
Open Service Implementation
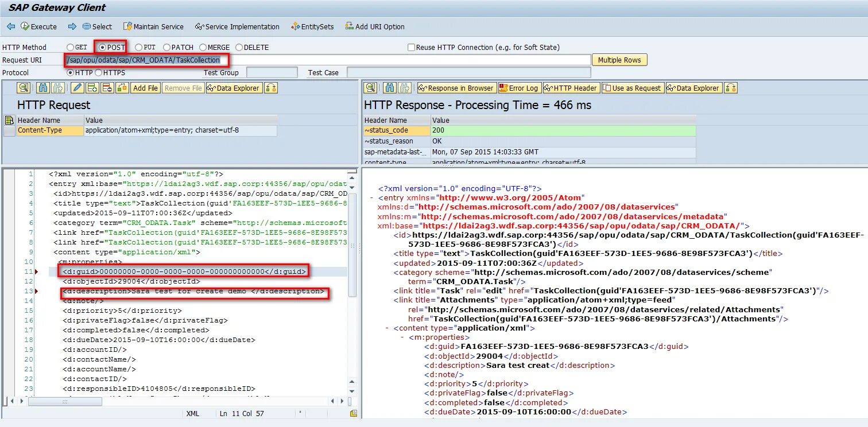tap(237, 26)
